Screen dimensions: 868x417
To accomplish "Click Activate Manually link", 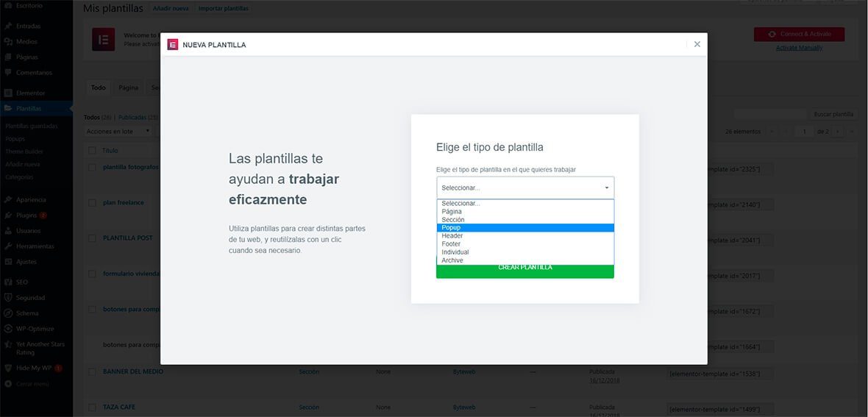I will [799, 48].
